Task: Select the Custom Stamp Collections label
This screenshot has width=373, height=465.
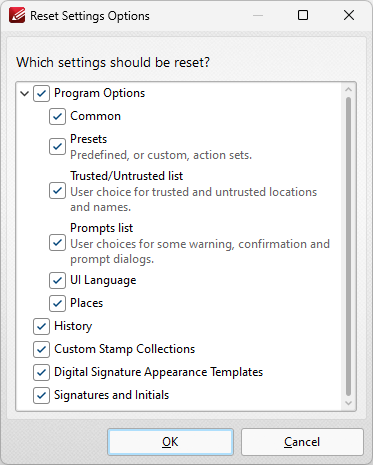Action: 124,349
